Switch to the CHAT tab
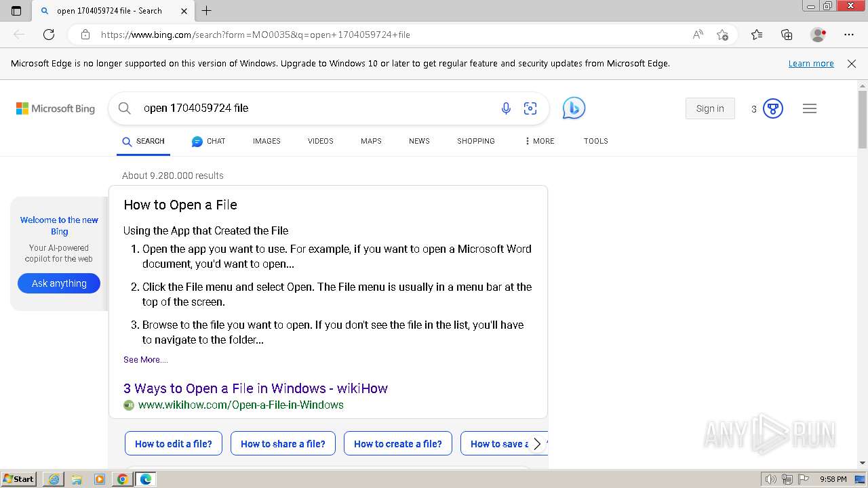 click(x=208, y=142)
